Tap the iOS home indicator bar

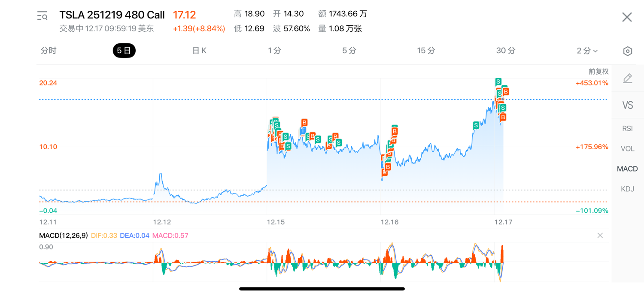(322, 289)
